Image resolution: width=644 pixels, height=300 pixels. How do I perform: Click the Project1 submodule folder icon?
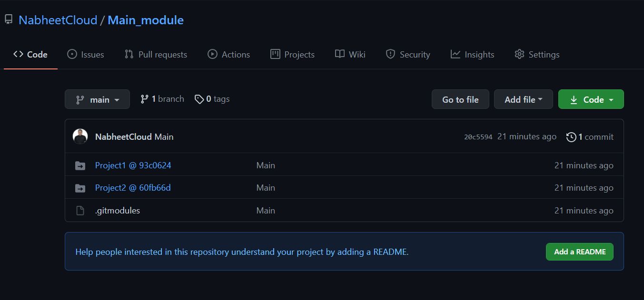pyautogui.click(x=80, y=165)
